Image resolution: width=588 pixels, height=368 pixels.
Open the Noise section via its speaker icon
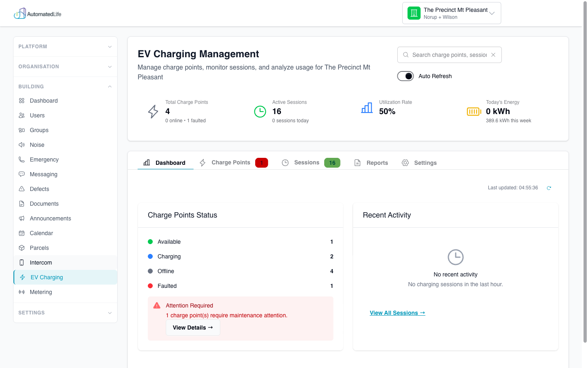click(x=22, y=145)
